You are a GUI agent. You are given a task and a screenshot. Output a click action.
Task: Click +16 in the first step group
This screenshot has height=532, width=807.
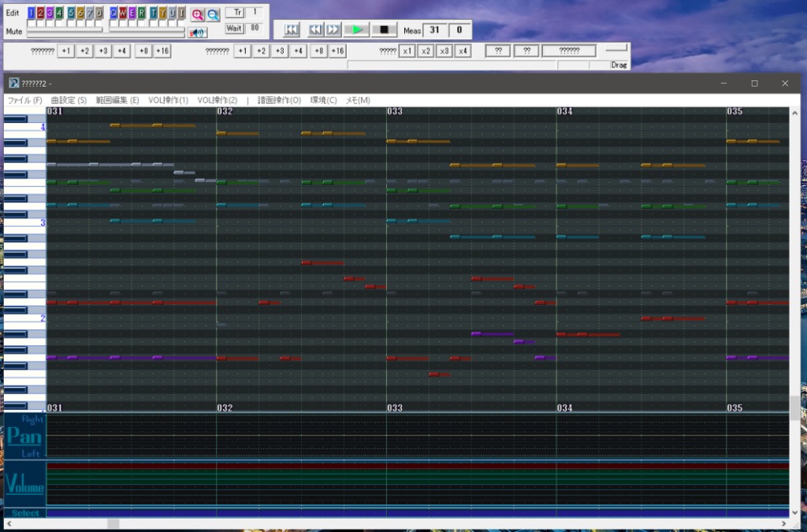click(x=162, y=50)
